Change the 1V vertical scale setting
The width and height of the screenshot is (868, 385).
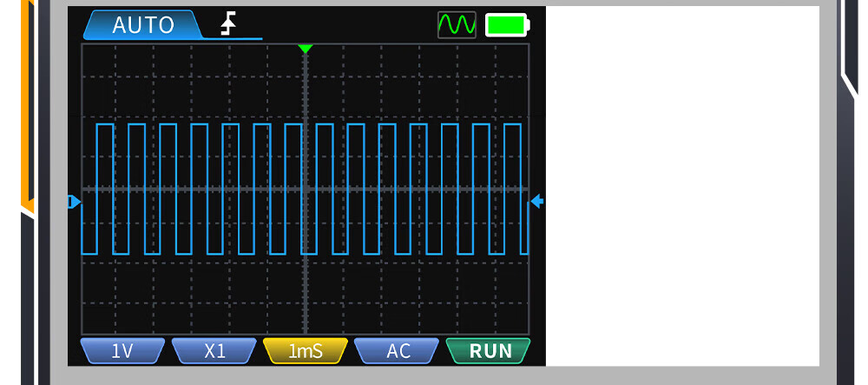122,350
